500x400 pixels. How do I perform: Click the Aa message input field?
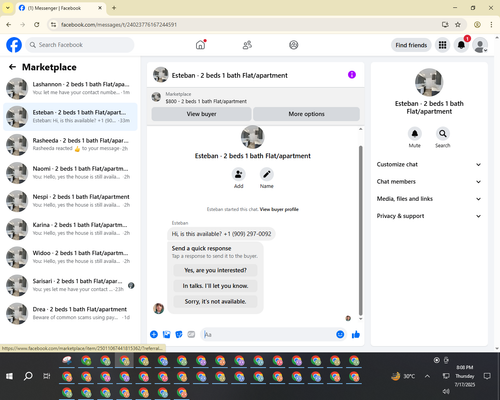268,334
